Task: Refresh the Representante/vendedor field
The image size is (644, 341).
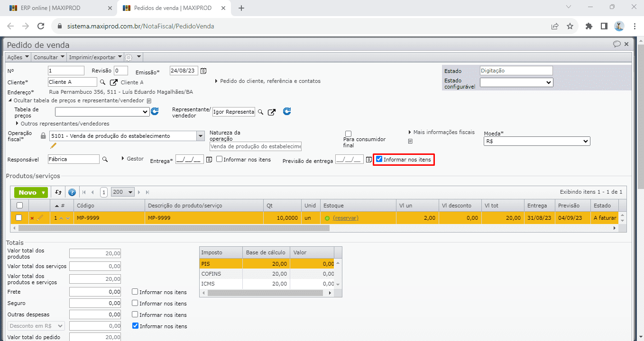Action: click(287, 111)
